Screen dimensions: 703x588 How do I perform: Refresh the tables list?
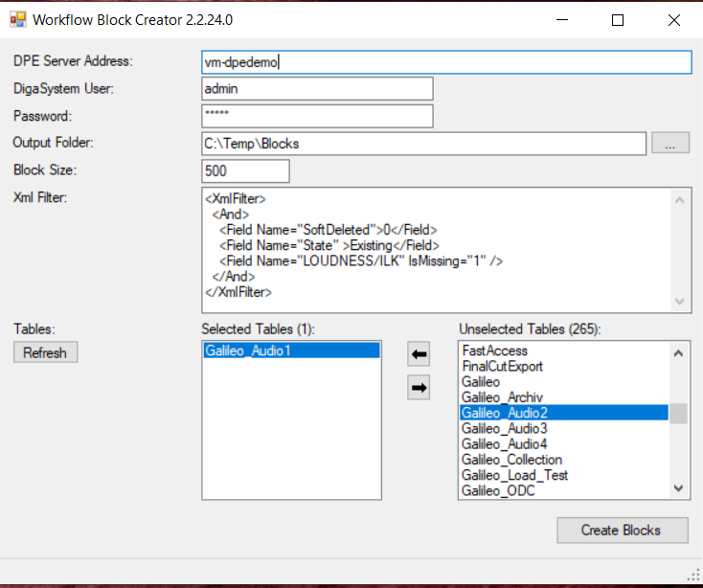pos(45,352)
